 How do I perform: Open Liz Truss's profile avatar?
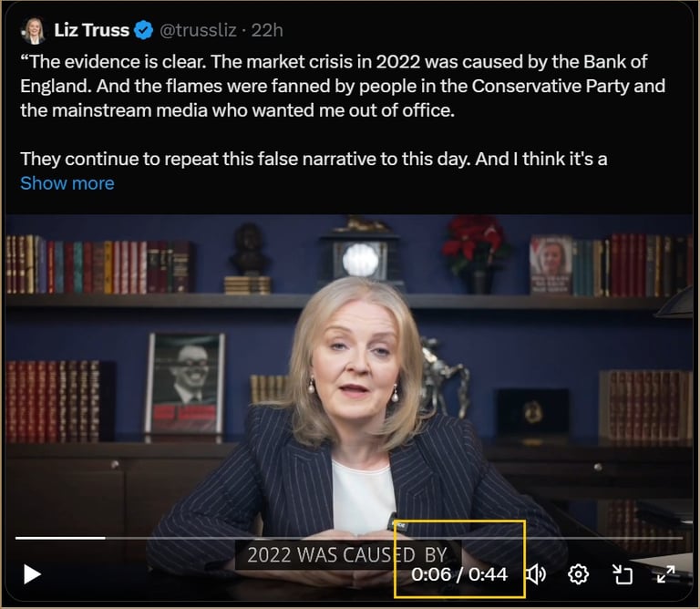(34, 30)
